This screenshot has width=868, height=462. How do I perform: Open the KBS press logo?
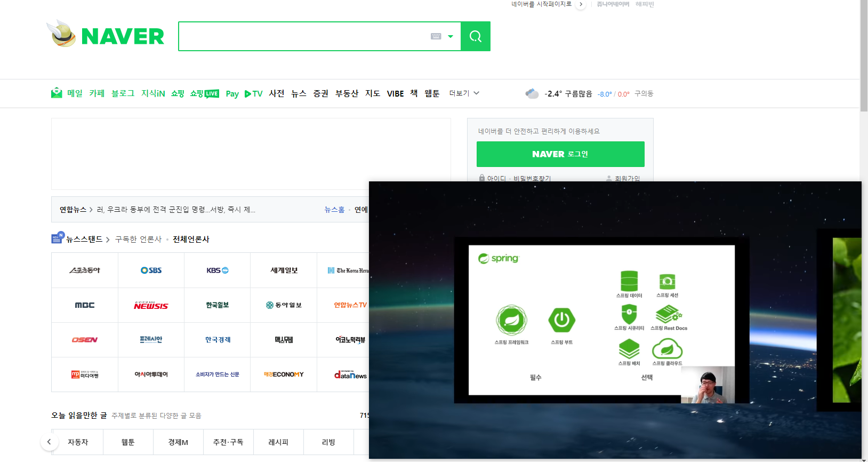pos(218,270)
